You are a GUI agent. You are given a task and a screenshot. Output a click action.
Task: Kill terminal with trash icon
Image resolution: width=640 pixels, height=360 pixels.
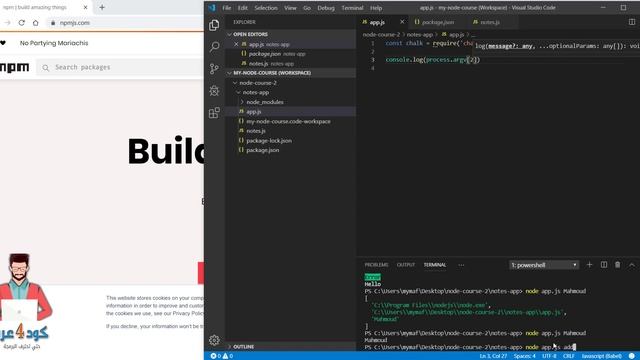point(618,265)
